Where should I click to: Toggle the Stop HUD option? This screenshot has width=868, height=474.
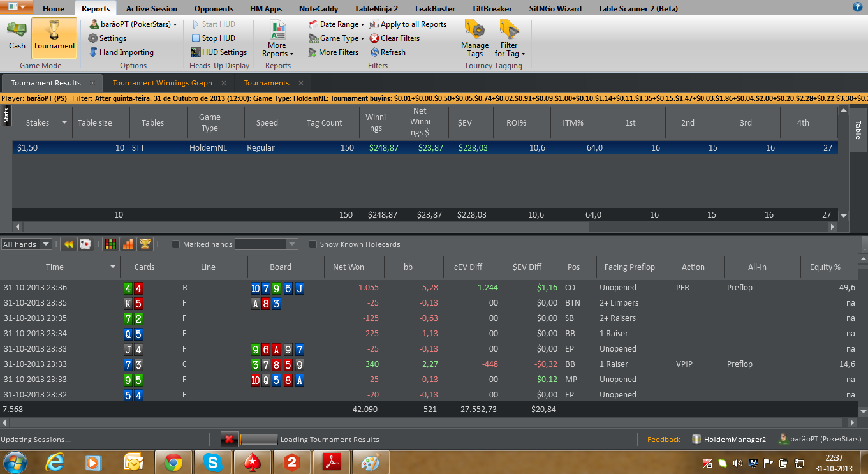(x=214, y=38)
